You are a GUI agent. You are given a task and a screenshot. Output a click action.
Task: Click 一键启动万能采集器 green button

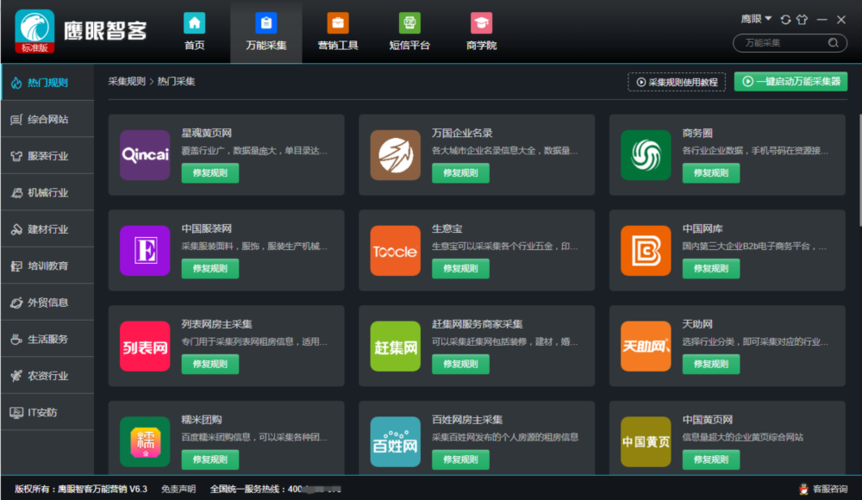(791, 81)
